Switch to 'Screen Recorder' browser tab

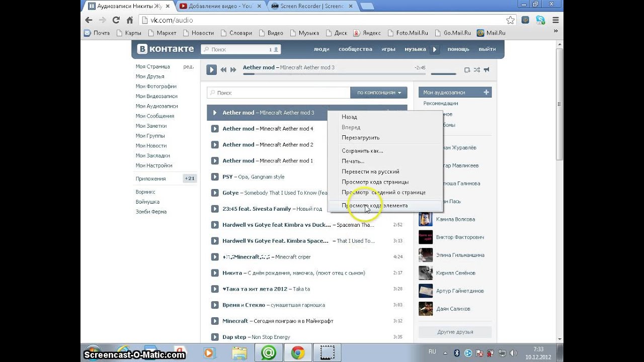(312, 6)
